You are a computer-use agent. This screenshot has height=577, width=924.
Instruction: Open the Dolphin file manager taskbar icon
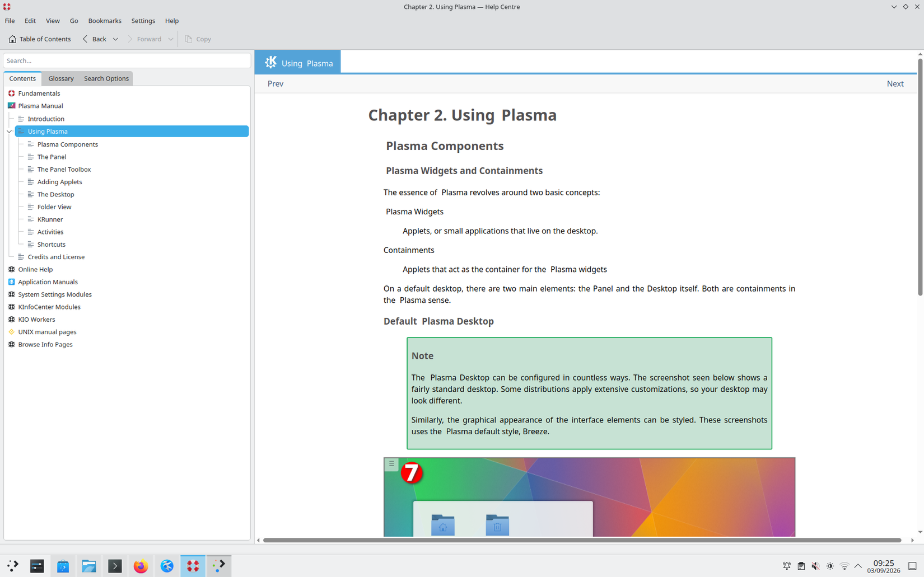point(89,566)
